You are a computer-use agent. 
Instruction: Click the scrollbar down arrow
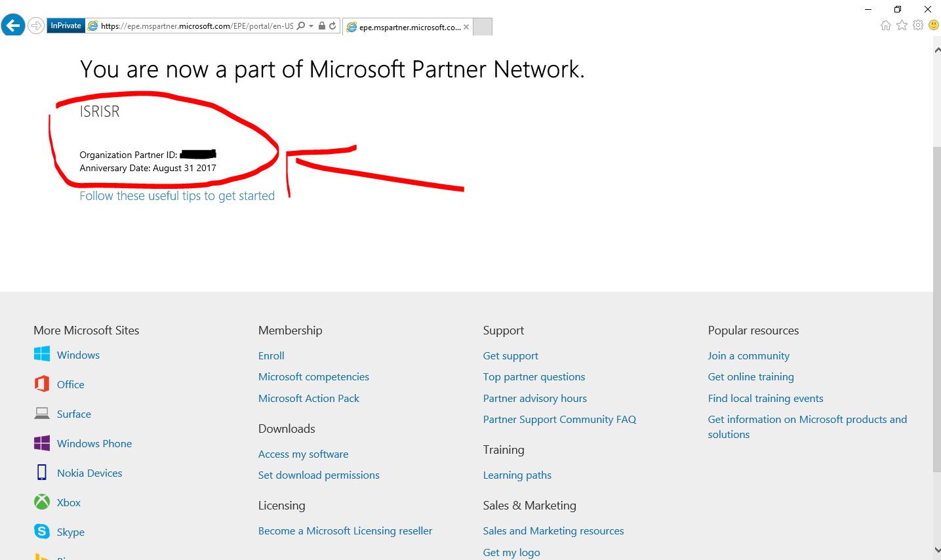(936, 551)
